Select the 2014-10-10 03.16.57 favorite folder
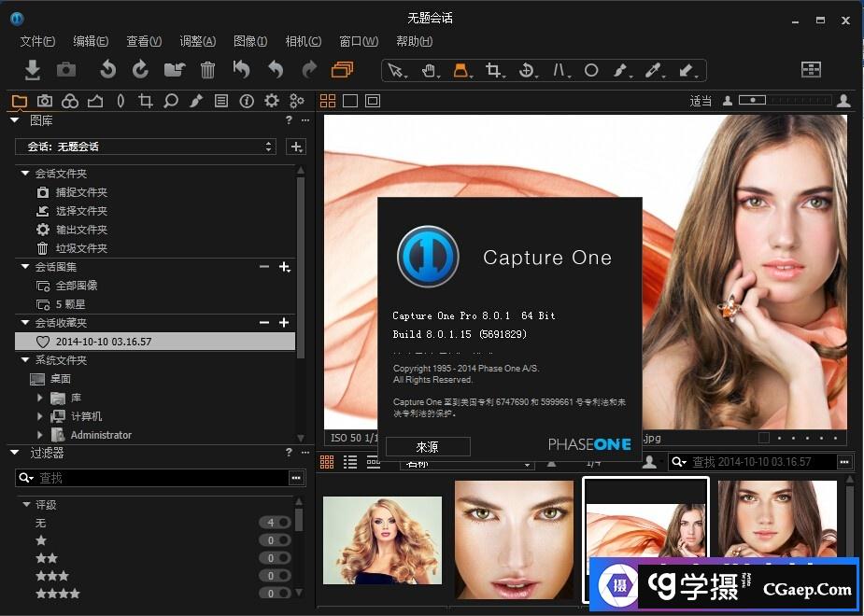 coord(103,342)
